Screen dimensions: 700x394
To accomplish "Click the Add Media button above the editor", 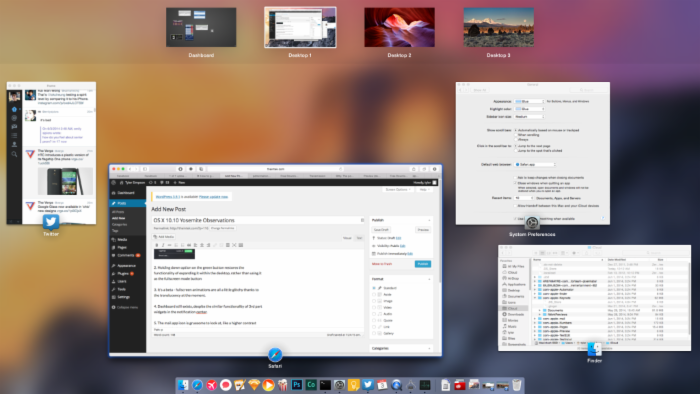I will tap(164, 237).
